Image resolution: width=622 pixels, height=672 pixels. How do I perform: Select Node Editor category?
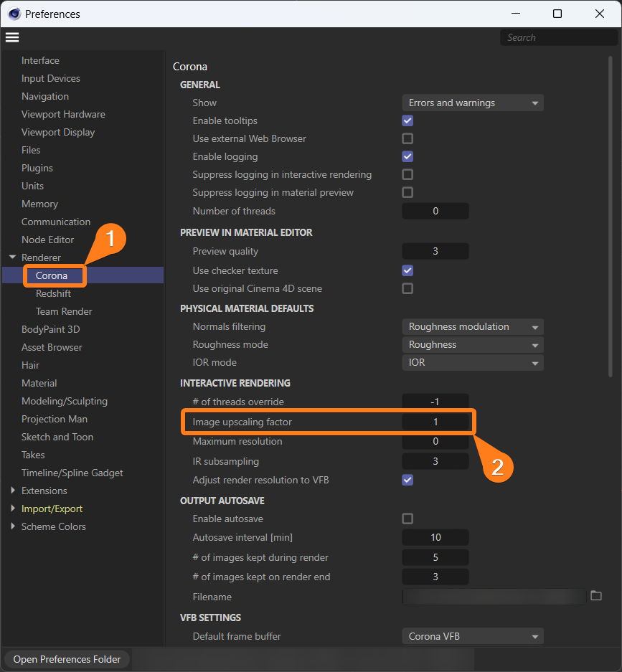pyautogui.click(x=47, y=240)
